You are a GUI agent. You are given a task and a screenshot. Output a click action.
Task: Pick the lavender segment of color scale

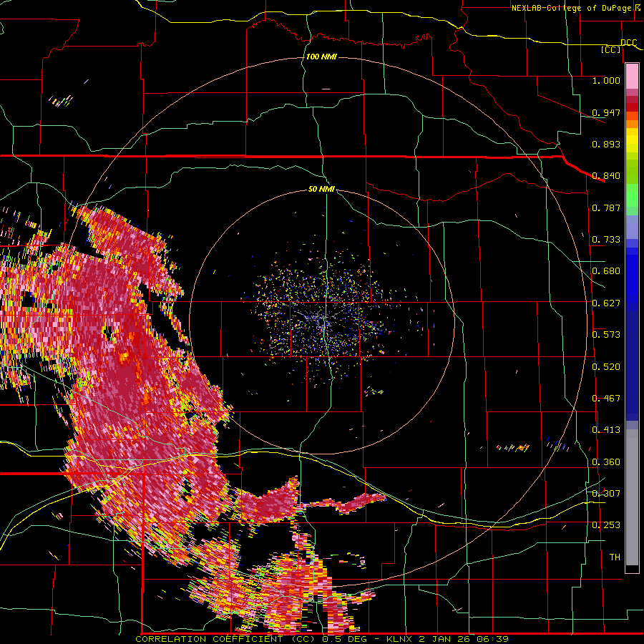point(632,227)
